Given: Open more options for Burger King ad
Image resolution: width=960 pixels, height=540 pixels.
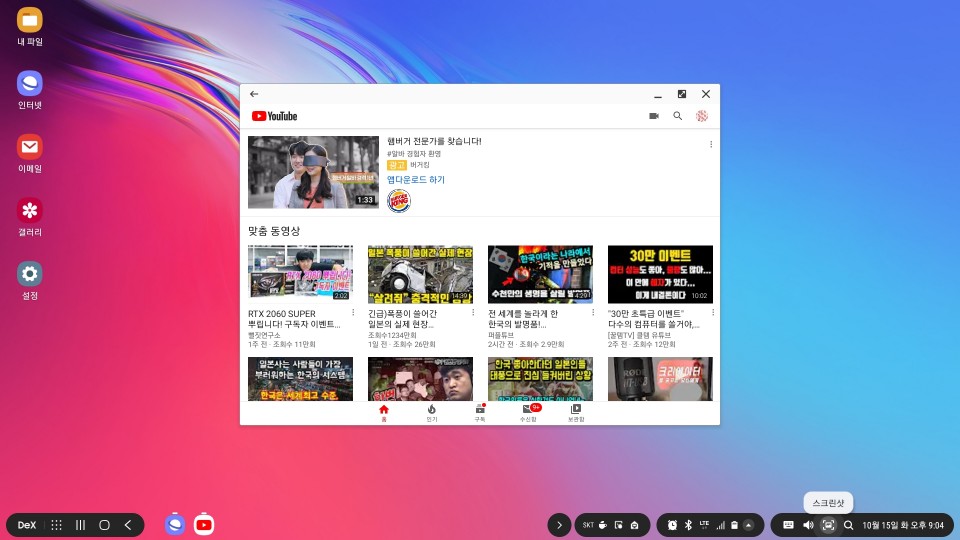Looking at the screenshot, I should pos(711,144).
